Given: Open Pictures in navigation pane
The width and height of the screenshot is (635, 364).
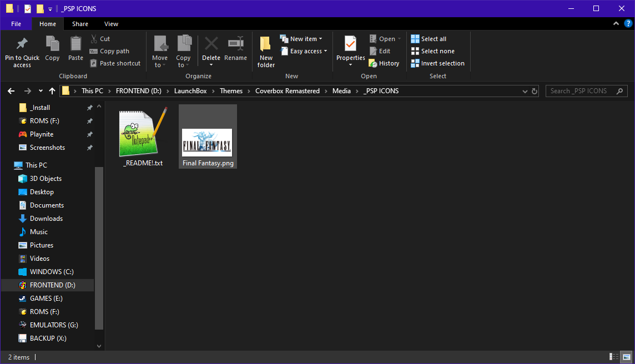Looking at the screenshot, I should coord(41,245).
